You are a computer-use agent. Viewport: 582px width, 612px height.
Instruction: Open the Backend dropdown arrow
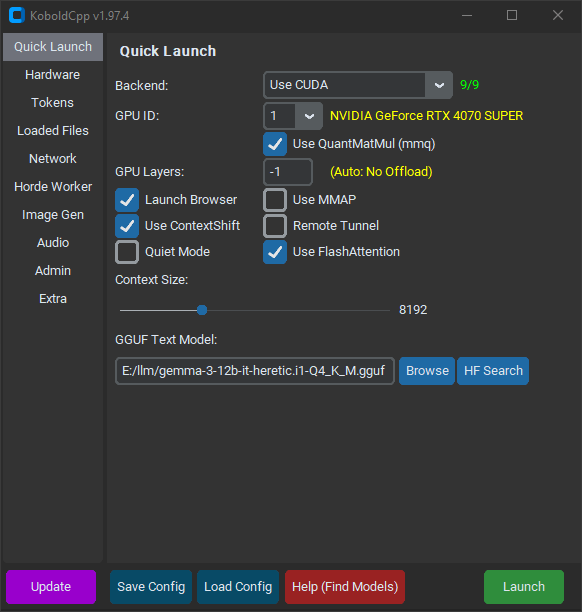click(x=439, y=85)
